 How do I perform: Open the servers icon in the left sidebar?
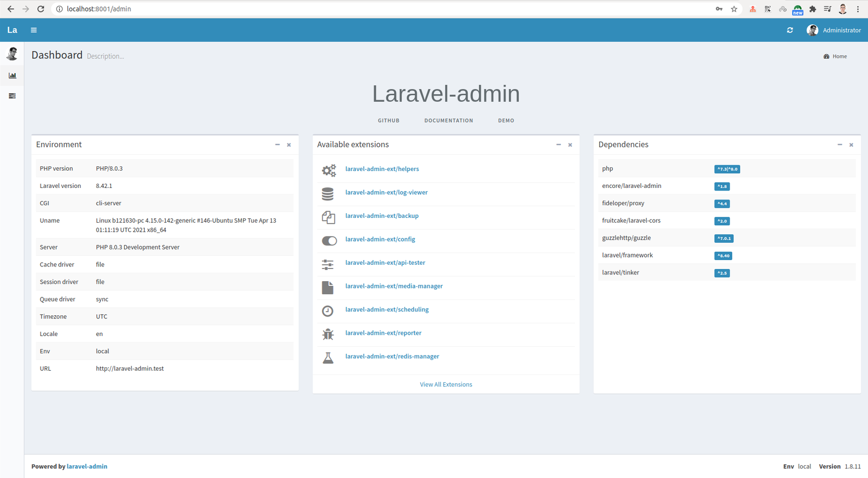pyautogui.click(x=12, y=96)
